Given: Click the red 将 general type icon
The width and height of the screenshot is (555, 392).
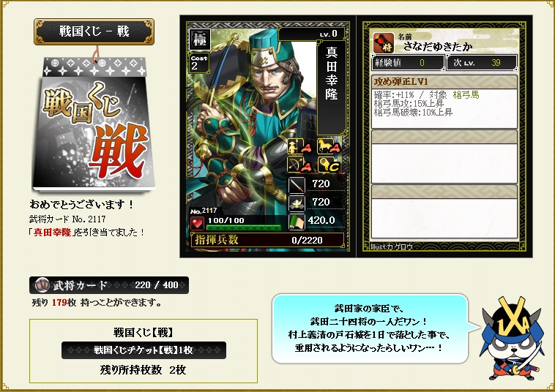Looking at the screenshot, I should tap(384, 43).
